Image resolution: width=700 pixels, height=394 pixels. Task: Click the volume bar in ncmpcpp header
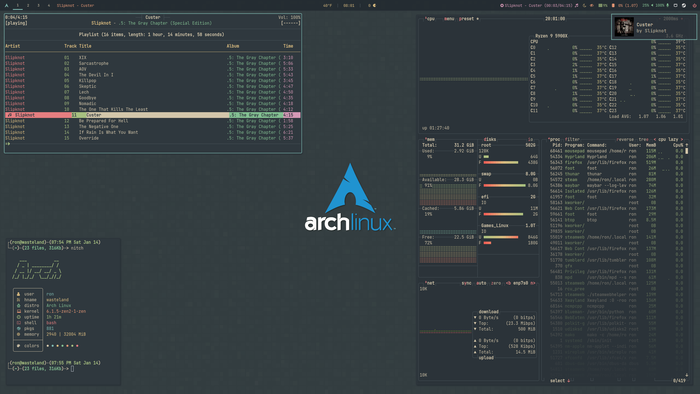pos(291,23)
